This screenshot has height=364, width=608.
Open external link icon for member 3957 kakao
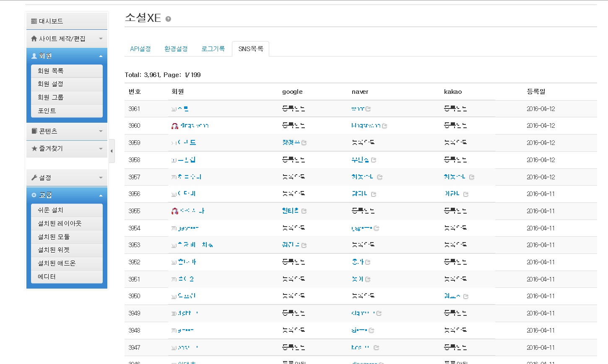coord(472,177)
